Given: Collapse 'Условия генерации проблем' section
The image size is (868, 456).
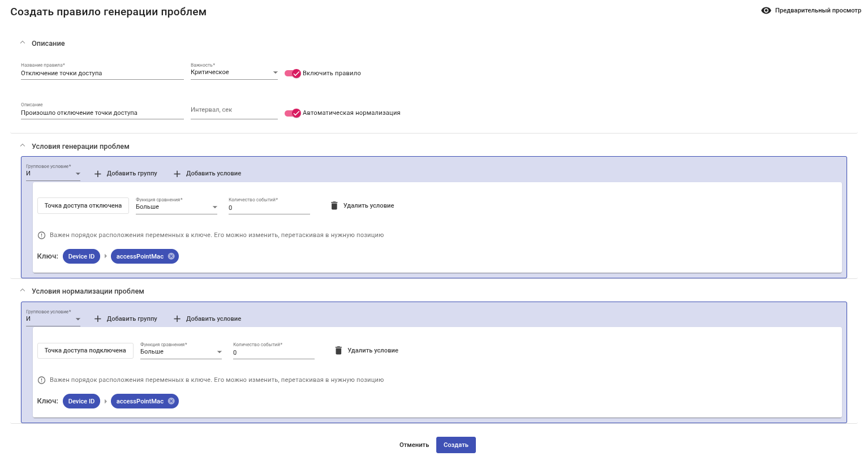Looking at the screenshot, I should point(23,146).
